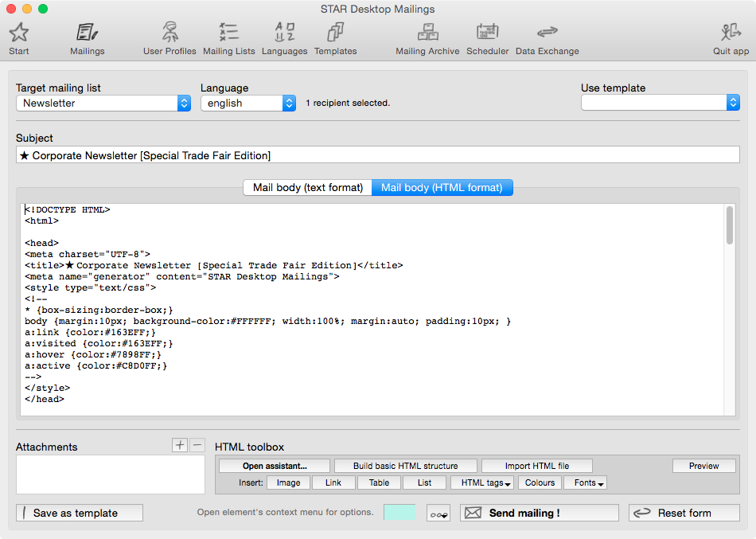Click the "<meta charset="UTF-8">" line
Viewport: 756px width, 539px height.
pos(88,254)
